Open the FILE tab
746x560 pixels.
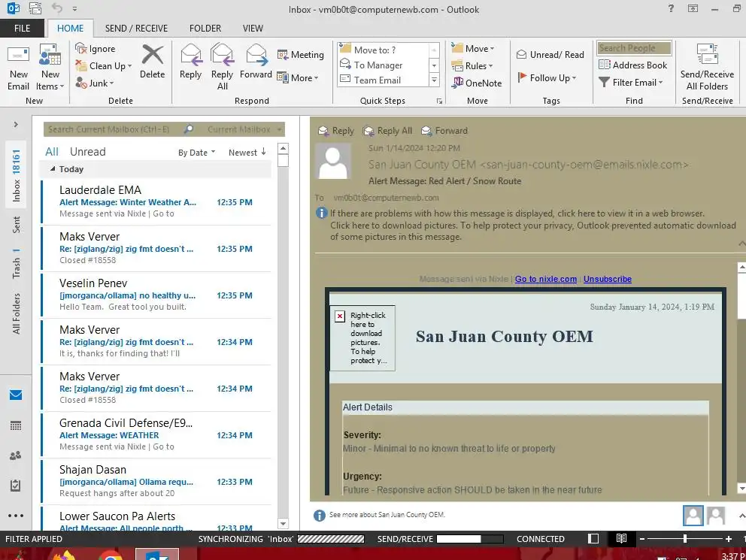coord(23,28)
